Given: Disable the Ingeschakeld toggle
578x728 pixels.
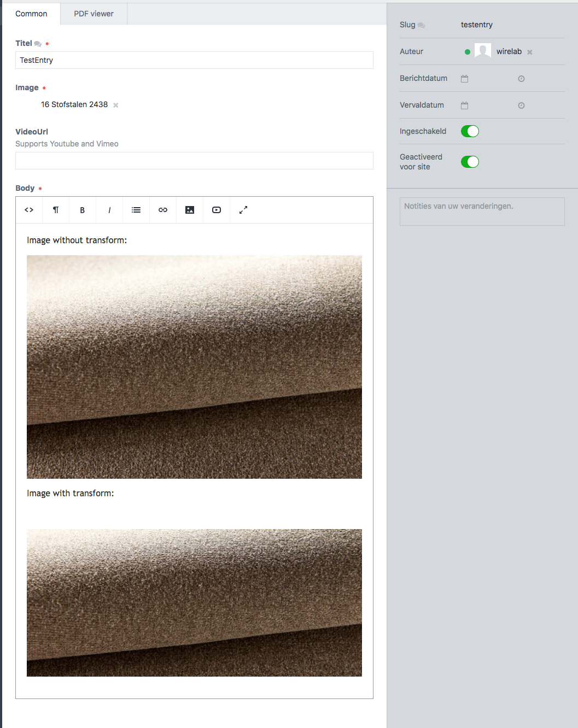Looking at the screenshot, I should tap(470, 131).
